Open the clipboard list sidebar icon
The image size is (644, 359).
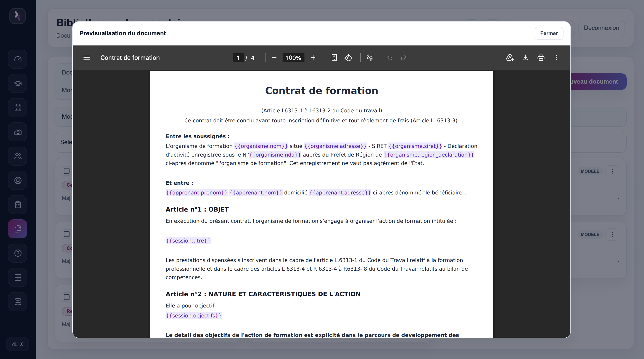point(18,205)
